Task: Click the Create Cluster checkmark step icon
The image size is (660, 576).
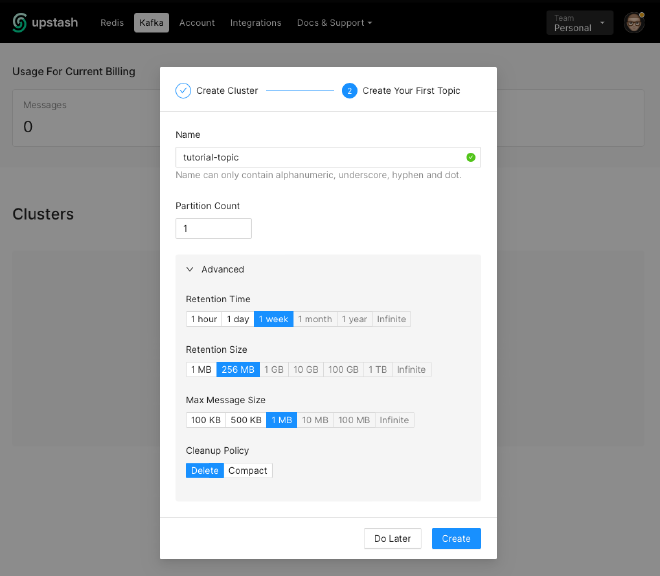Action: [183, 91]
